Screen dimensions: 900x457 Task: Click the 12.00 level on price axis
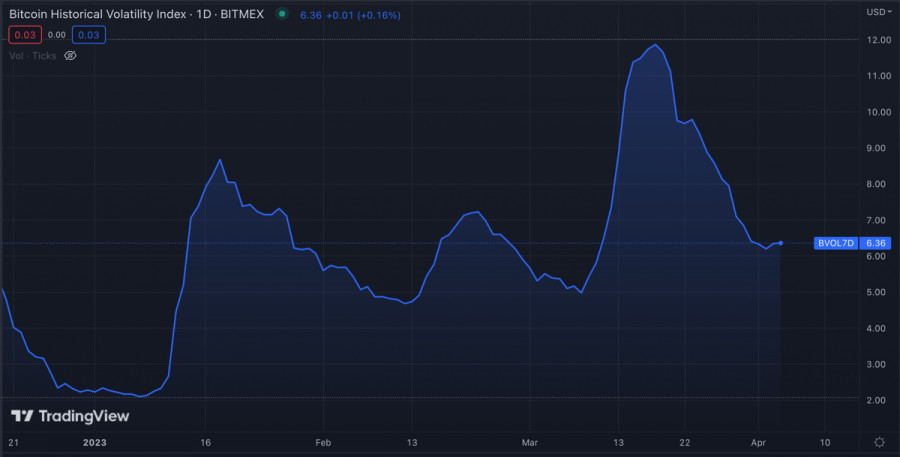click(877, 40)
